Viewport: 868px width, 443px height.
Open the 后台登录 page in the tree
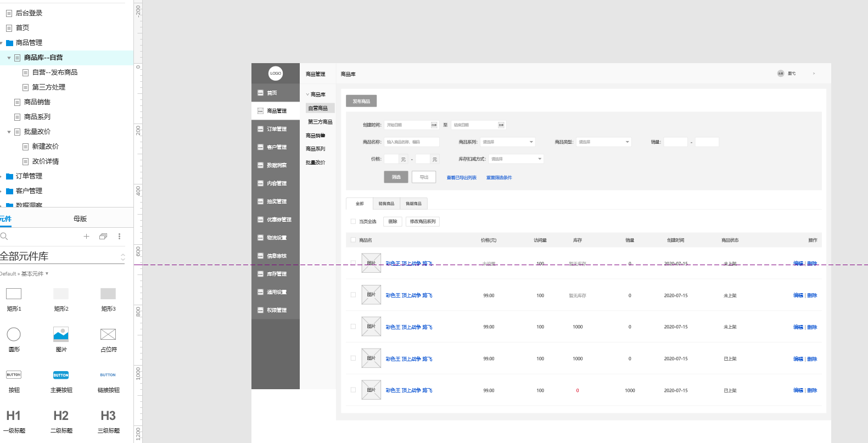tap(29, 13)
